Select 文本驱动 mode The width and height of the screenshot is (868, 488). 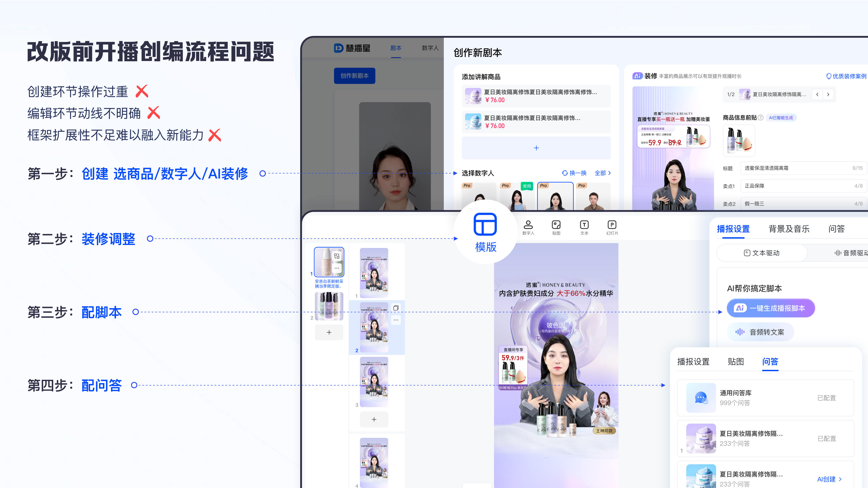762,253
